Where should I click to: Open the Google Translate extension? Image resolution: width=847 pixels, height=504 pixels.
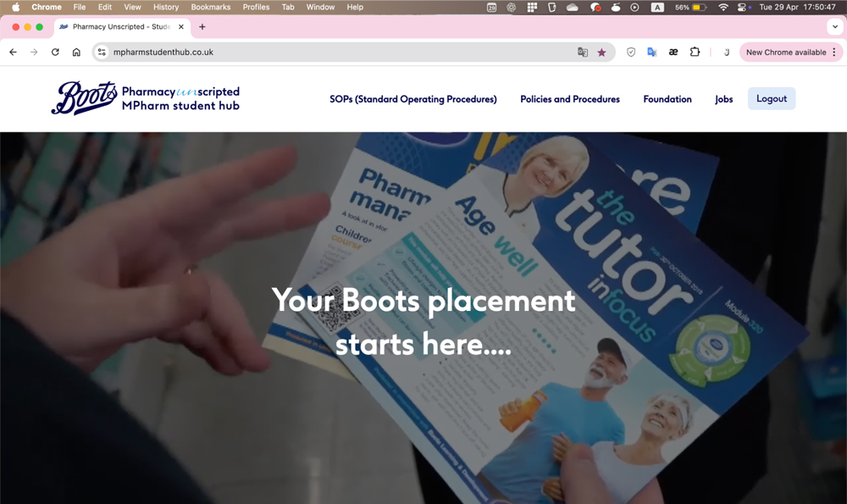pyautogui.click(x=652, y=53)
